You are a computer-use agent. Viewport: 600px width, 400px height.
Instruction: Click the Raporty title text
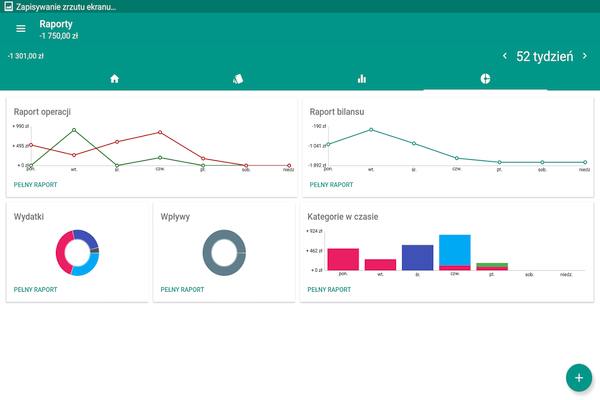[x=56, y=24]
